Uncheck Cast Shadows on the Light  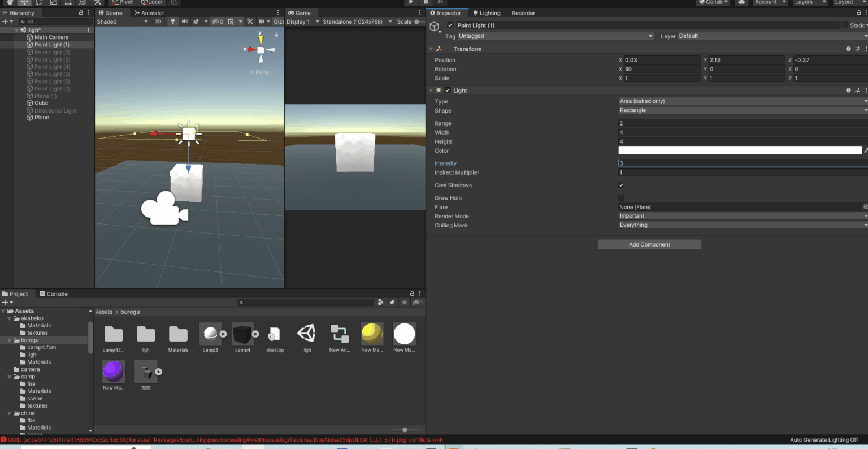pyautogui.click(x=621, y=185)
